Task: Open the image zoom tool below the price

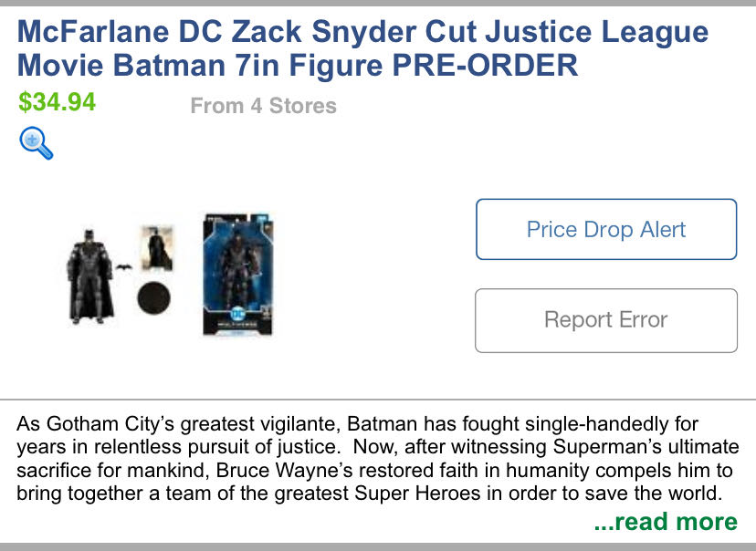Action: coord(31,142)
